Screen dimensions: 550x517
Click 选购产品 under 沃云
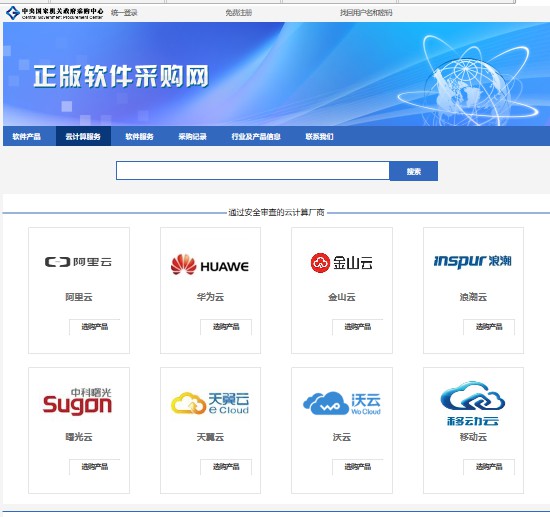click(358, 467)
